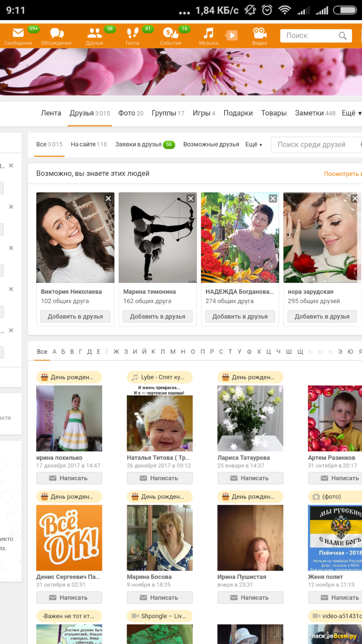The image size is (362, 644).
Task: Switch to Друзья 3015 profile tab
Action: pos(90,113)
